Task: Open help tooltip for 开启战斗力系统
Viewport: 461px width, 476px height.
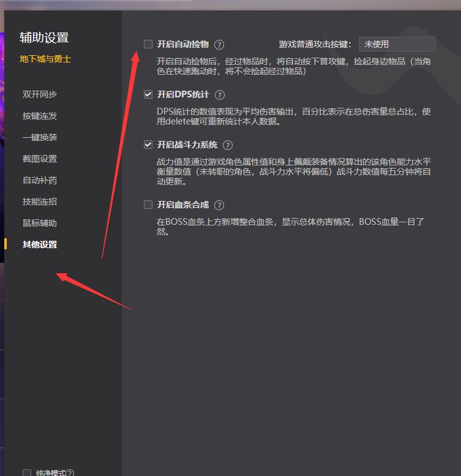Action: point(228,145)
